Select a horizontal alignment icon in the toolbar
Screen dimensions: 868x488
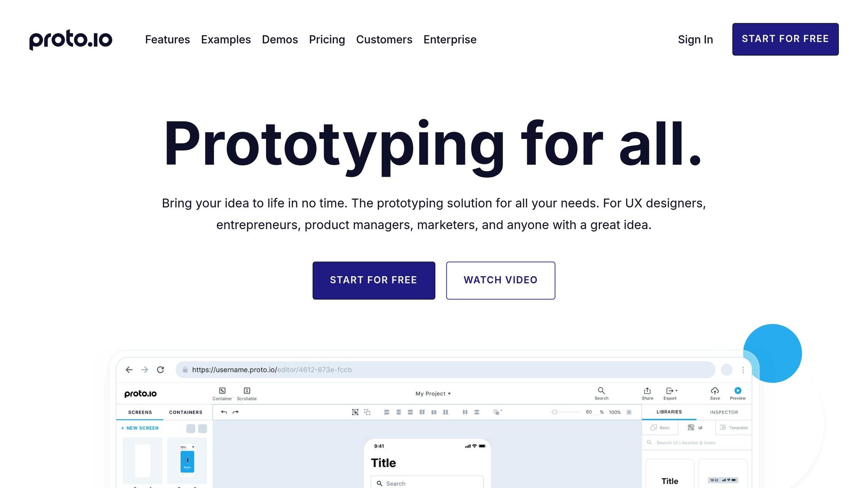point(386,412)
